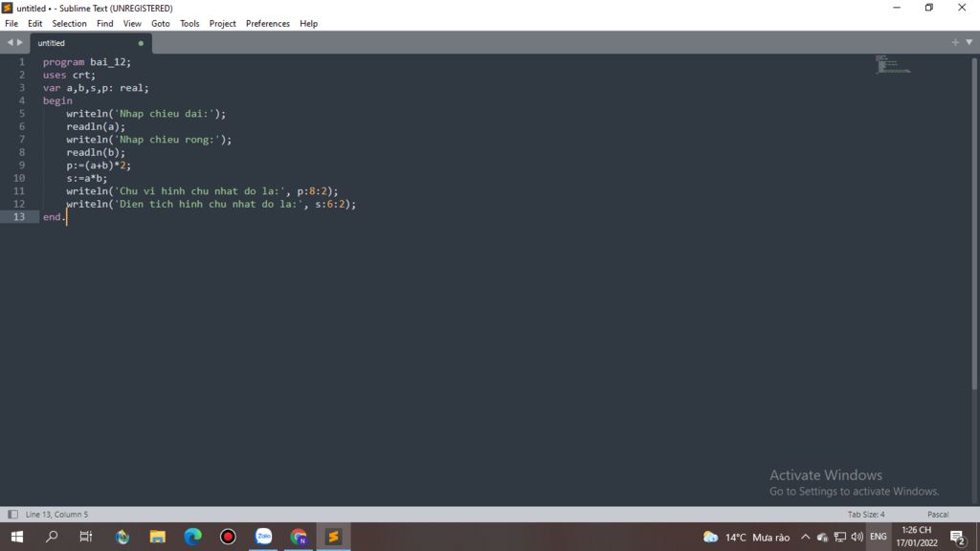This screenshot has width=980, height=551.
Task: Switch ENG input language
Action: coord(879,538)
